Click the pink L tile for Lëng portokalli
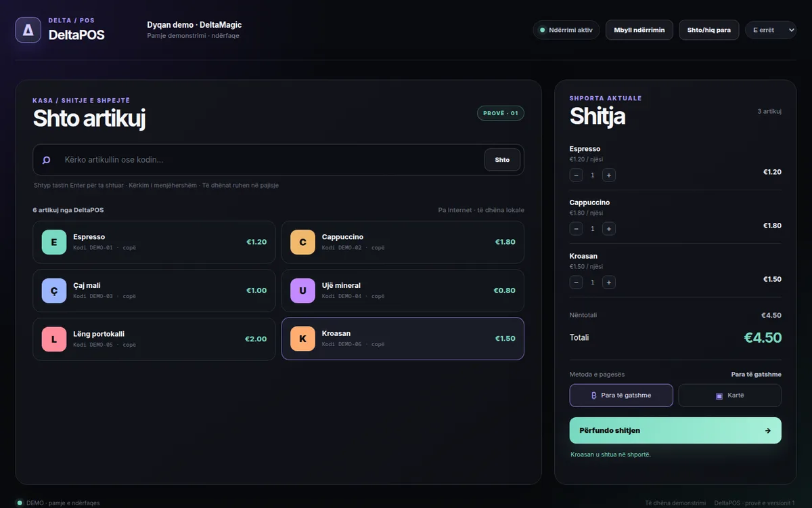 [54, 339]
